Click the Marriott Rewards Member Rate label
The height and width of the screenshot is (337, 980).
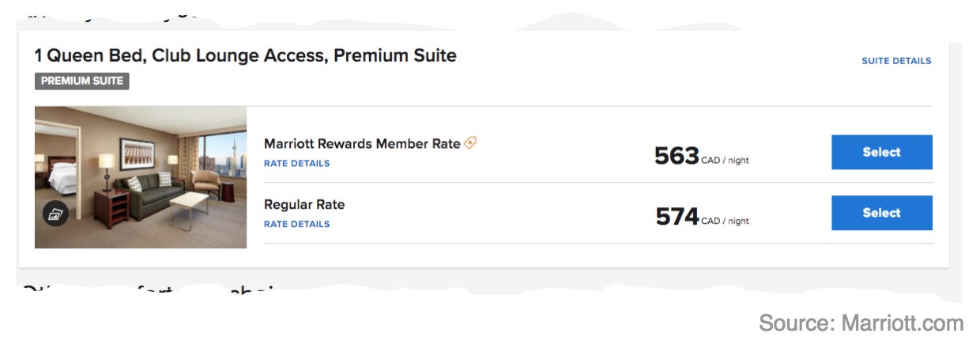pyautogui.click(x=362, y=144)
